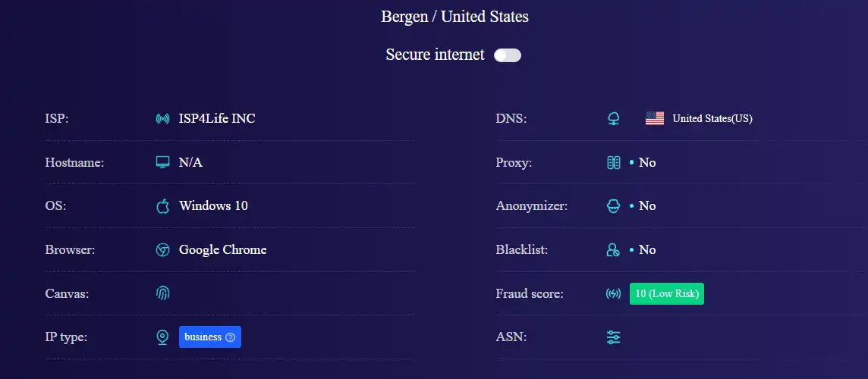The image size is (868, 379).
Task: Click the Fraud score signal icon
Action: click(613, 294)
